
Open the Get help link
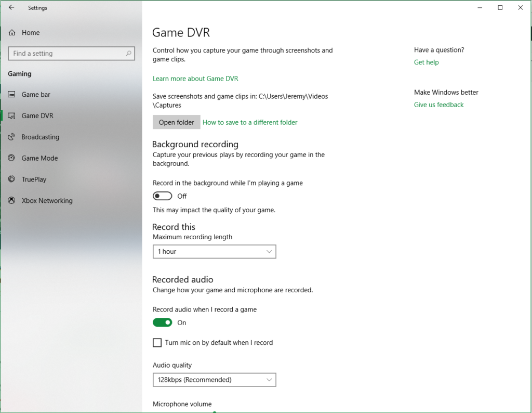tap(426, 62)
